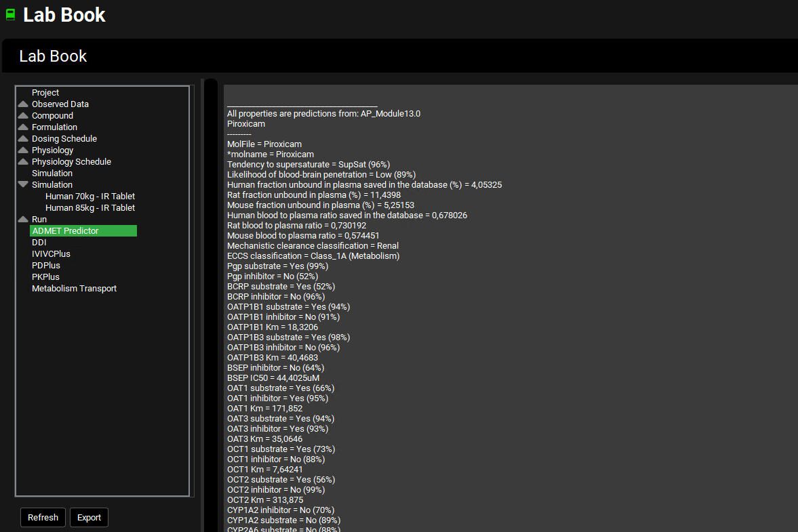Open Human 70kg - IR Tablet simulation
798x532 pixels.
[x=90, y=197]
